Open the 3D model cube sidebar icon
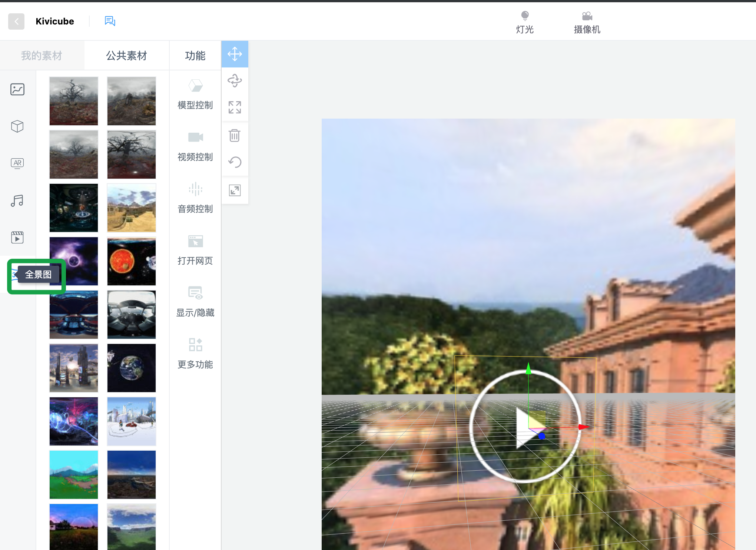 17,126
